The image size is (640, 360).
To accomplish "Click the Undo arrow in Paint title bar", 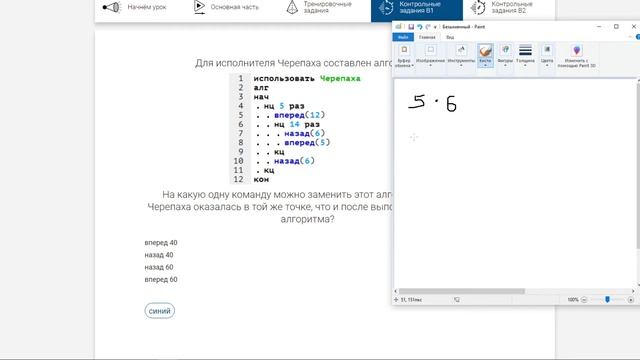I will (x=420, y=27).
